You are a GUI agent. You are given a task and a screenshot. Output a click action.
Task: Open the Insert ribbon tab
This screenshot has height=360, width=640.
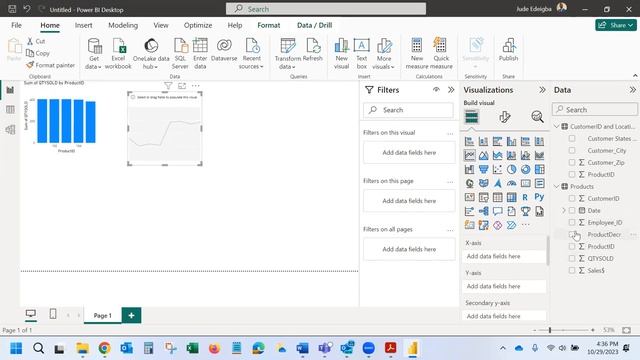coord(83,25)
